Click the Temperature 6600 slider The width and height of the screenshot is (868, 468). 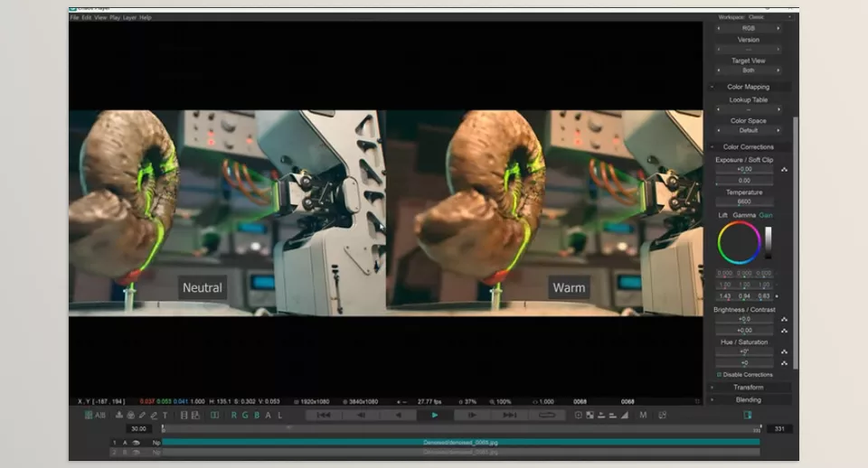coord(744,201)
